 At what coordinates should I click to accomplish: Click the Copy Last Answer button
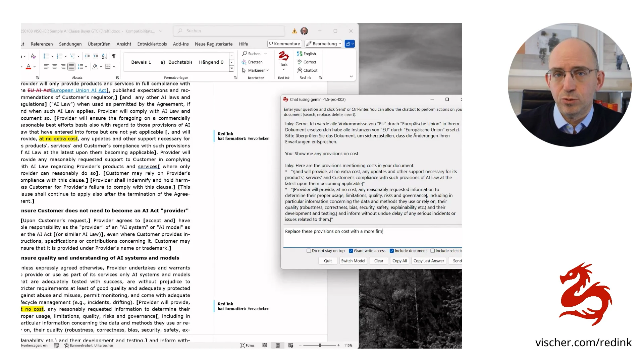[429, 261]
